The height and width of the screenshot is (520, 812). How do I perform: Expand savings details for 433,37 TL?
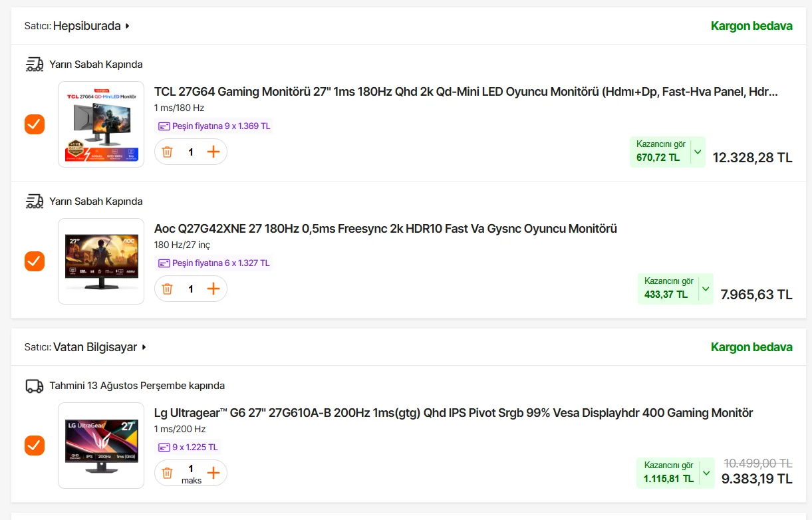[x=706, y=289]
